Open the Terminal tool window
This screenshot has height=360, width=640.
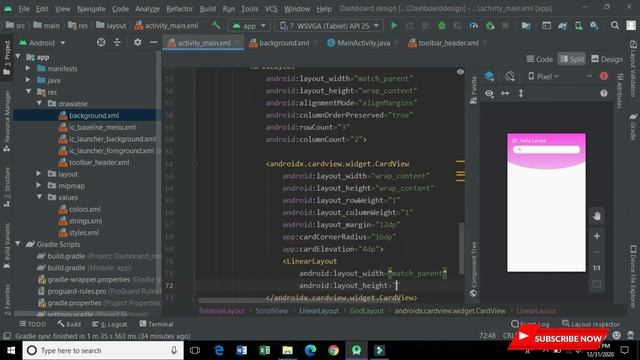[156, 324]
